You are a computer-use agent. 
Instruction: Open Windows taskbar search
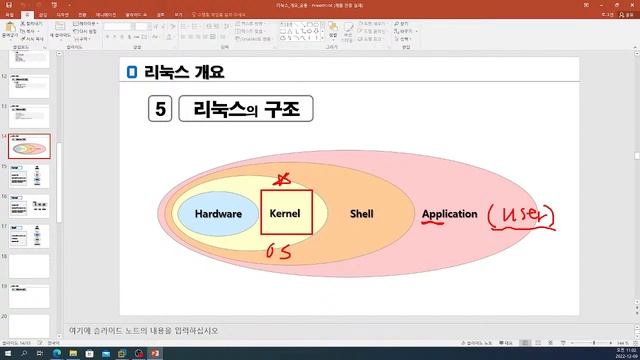point(24,353)
